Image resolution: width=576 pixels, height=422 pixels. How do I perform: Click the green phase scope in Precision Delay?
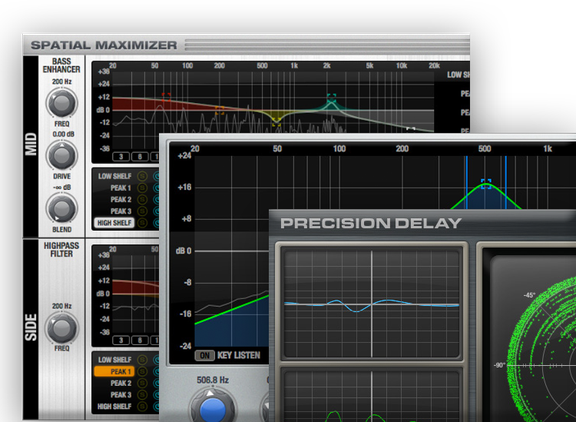(x=533, y=339)
